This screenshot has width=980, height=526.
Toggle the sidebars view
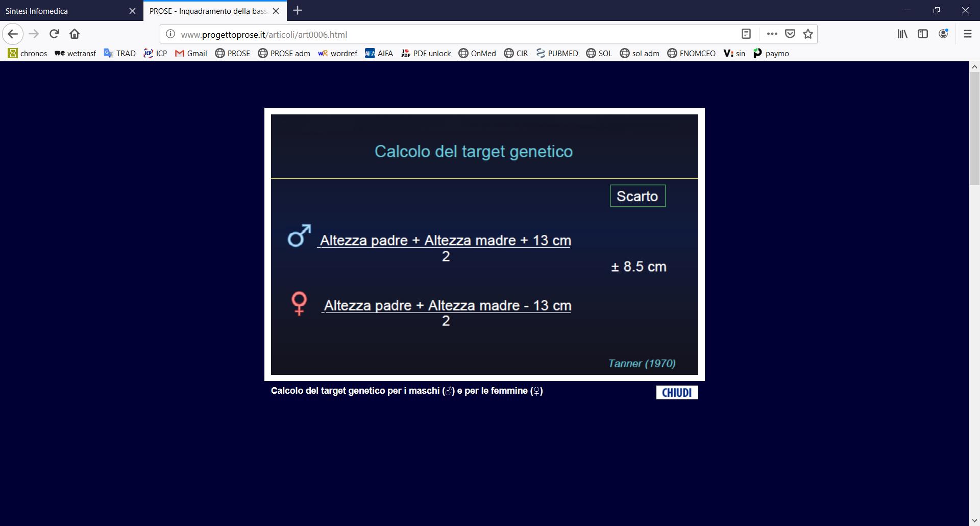(x=922, y=34)
